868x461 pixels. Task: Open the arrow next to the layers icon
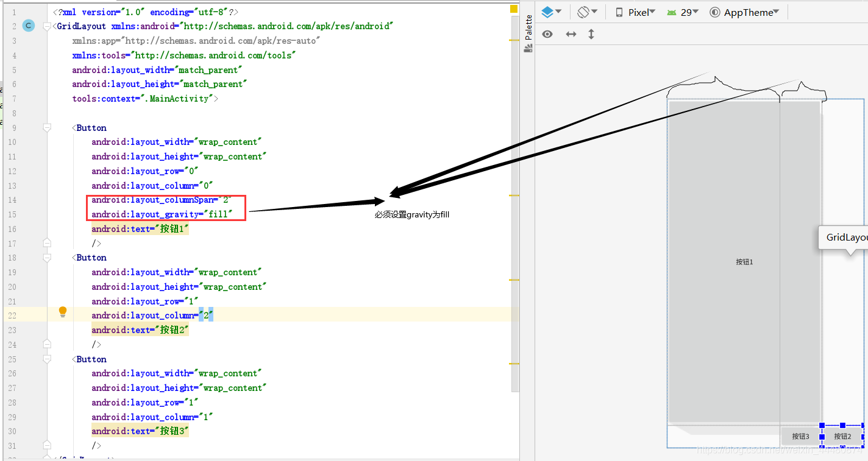pyautogui.click(x=558, y=12)
